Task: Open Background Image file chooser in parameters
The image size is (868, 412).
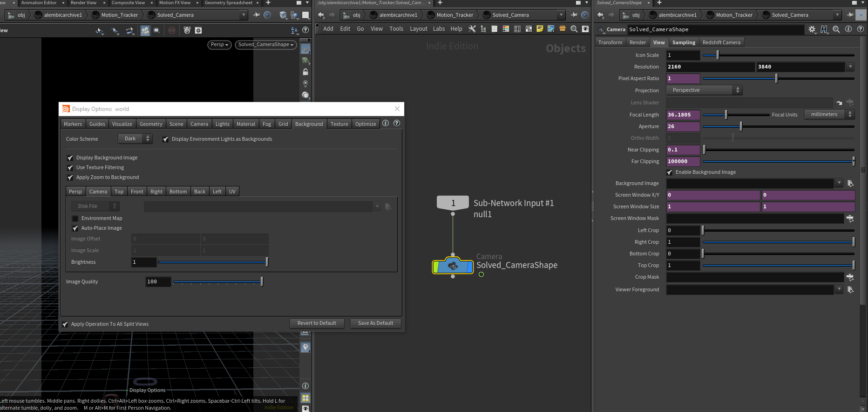Action: coord(850,184)
